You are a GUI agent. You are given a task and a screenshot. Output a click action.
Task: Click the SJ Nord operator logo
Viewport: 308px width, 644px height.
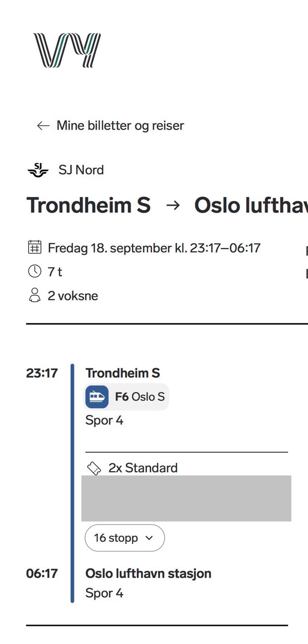[38, 170]
